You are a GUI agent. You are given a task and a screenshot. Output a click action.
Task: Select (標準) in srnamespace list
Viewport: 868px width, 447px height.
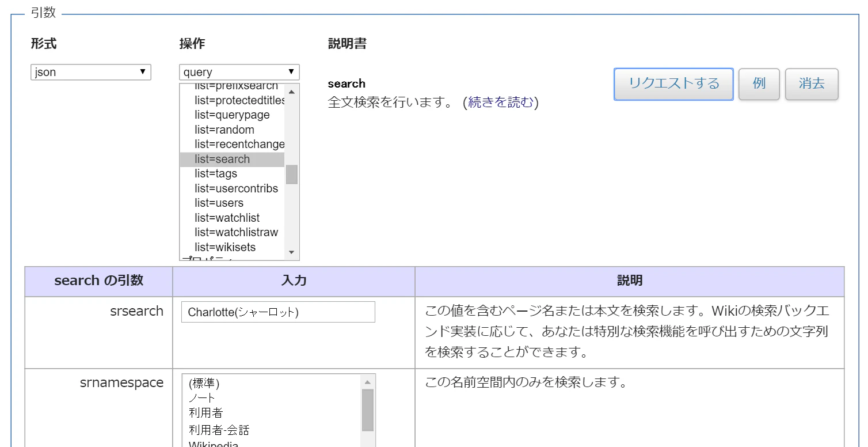click(x=271, y=384)
